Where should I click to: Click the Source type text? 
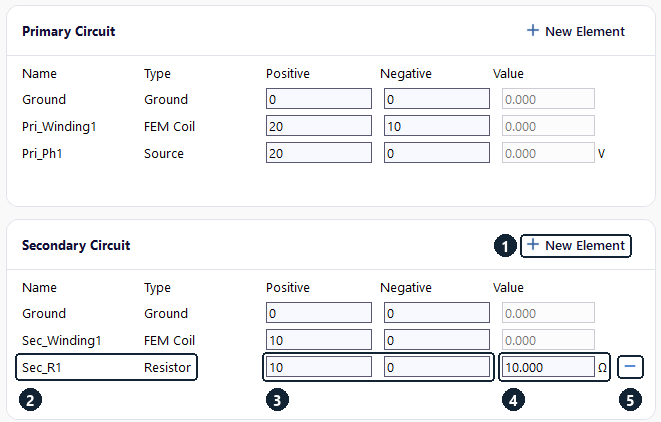[x=164, y=153]
